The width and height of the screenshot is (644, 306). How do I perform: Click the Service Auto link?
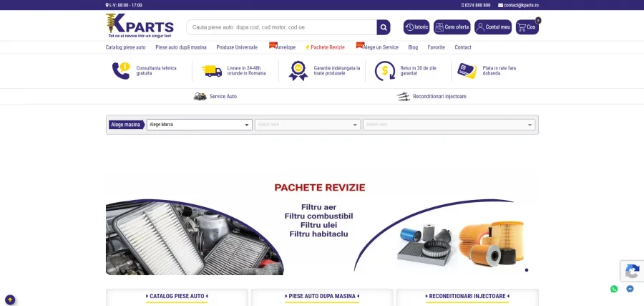[x=223, y=97]
